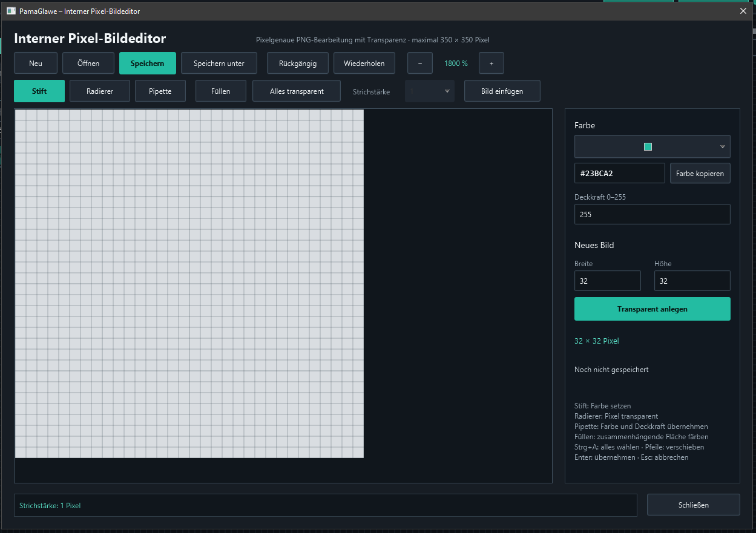This screenshot has height=533, width=756.
Task: Click the Noch nicht gespeichert status text
Action: point(611,370)
